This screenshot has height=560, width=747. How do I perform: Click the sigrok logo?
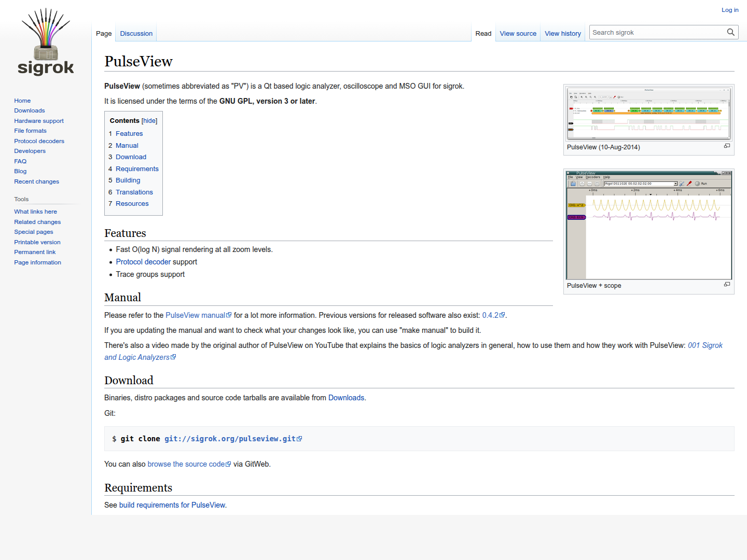coord(46,42)
